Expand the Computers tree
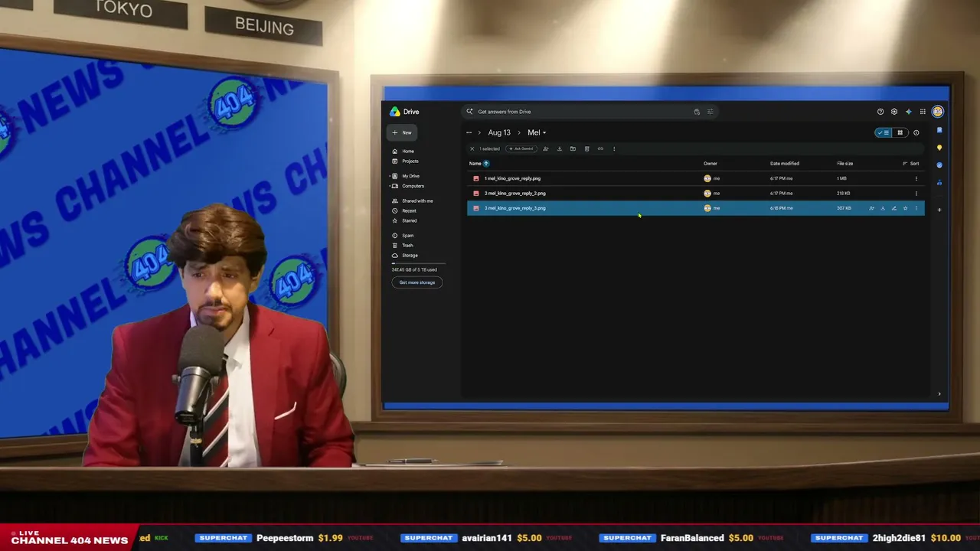 [x=389, y=186]
